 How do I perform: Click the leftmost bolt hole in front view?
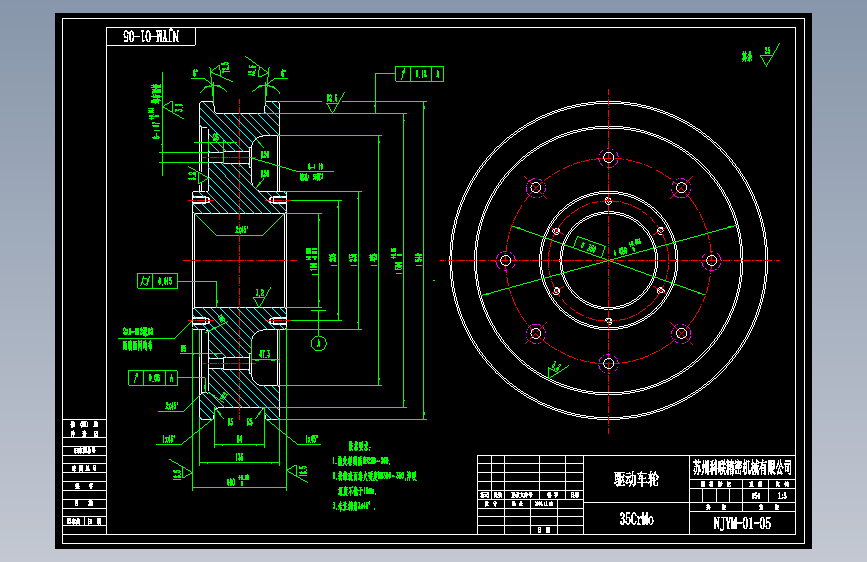505,260
